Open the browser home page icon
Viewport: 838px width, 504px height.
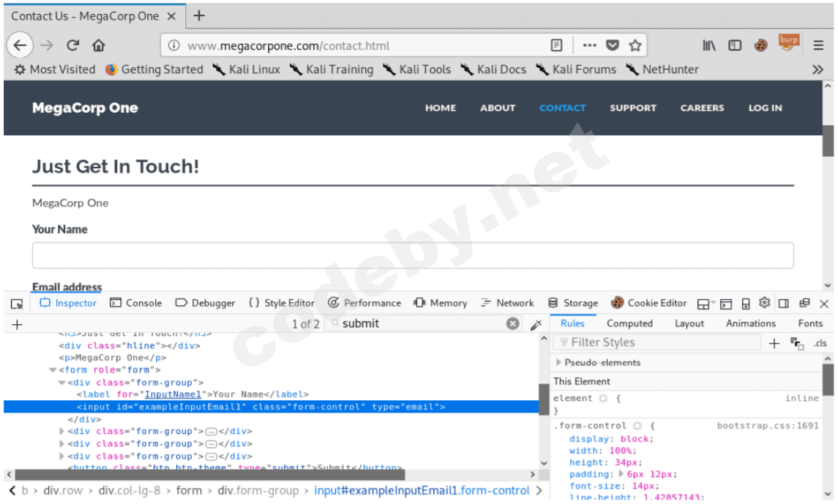[x=98, y=45]
